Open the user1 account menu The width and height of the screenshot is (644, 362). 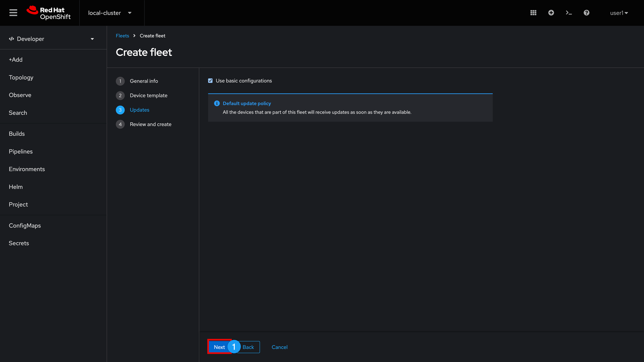tap(619, 13)
